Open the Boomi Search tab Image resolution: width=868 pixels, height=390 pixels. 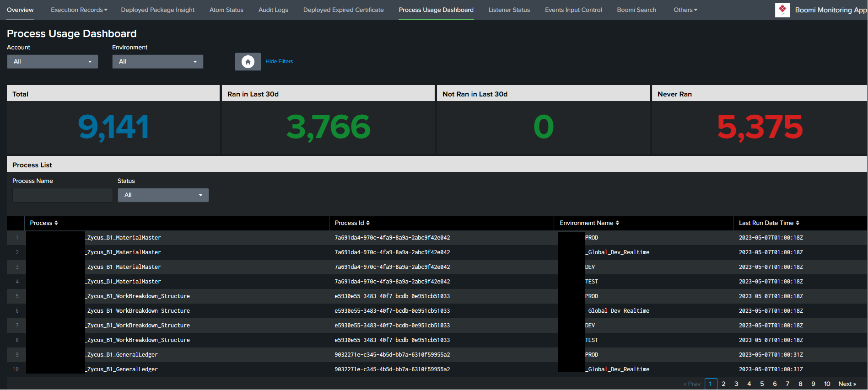point(636,10)
